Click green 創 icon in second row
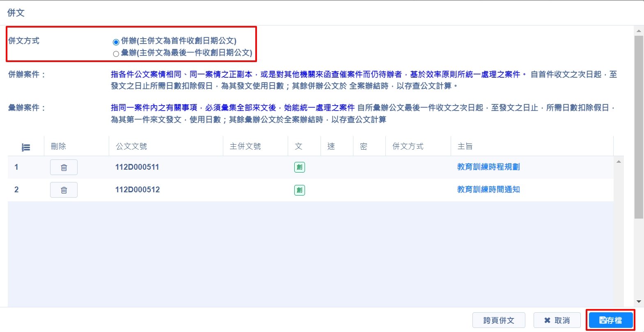Image resolution: width=644 pixels, height=332 pixels. [x=299, y=190]
